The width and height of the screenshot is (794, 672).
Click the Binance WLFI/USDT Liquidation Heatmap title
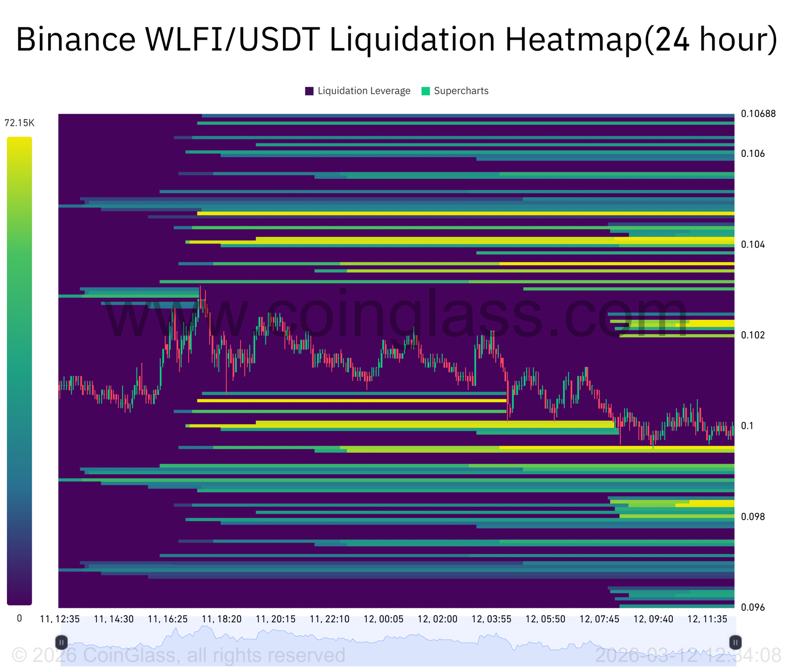click(x=397, y=40)
